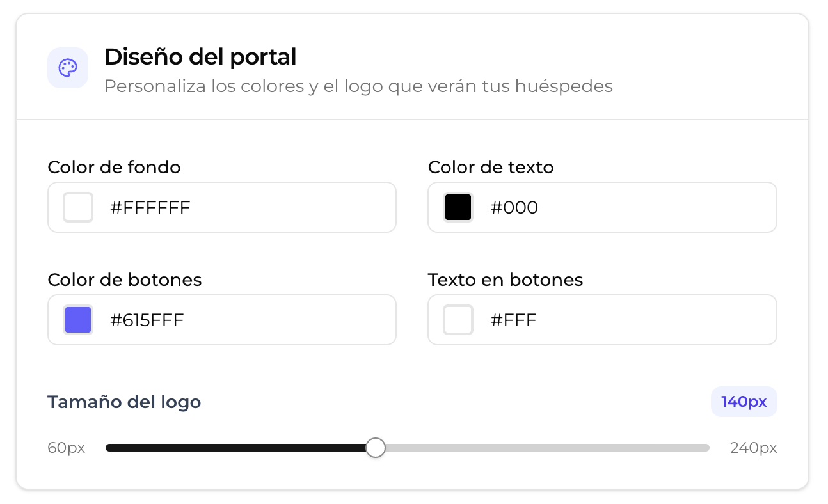This screenshot has height=504, width=828.
Task: Click the Tamaño del logo label
Action: (124, 402)
